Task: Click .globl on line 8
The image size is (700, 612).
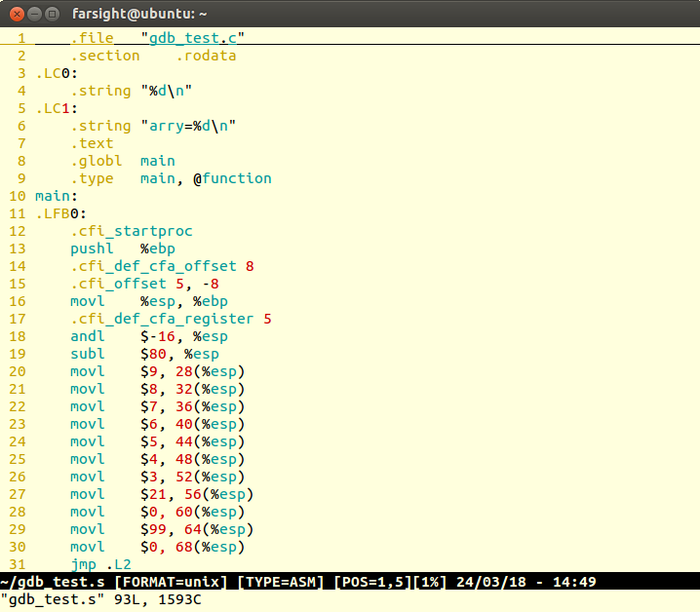Action: (97, 161)
